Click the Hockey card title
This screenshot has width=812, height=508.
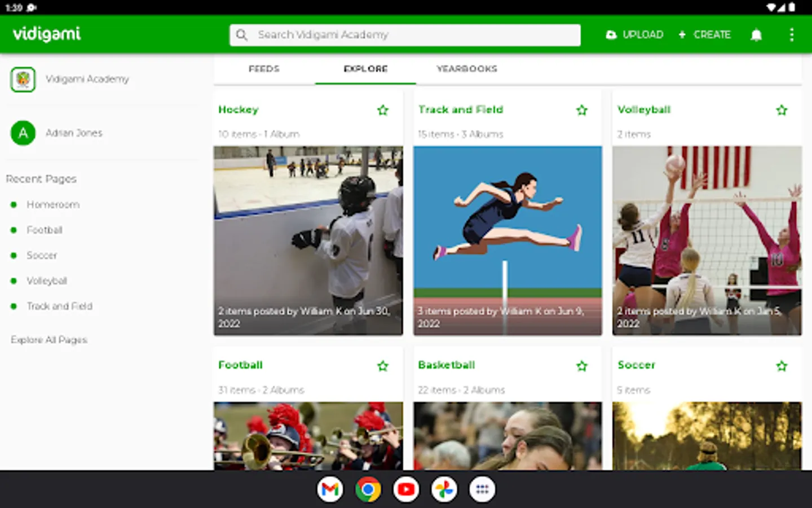239,110
